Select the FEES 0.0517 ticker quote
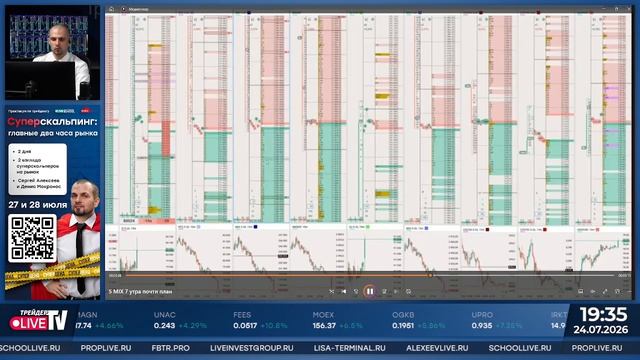The height and width of the screenshot is (360, 640). point(260,320)
